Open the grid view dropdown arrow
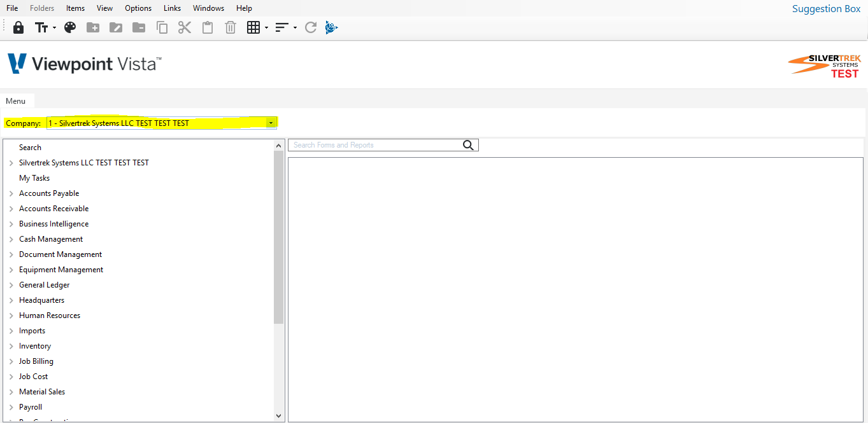The image size is (868, 423). pos(266,28)
